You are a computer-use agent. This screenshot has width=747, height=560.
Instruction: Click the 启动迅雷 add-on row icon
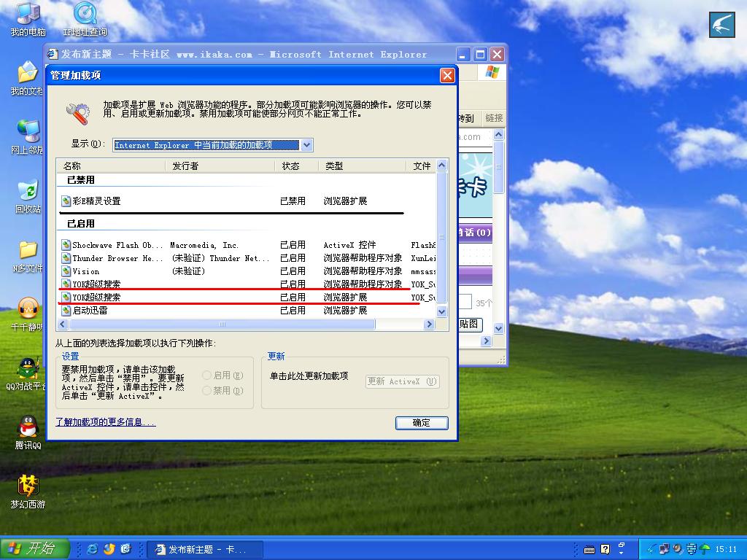tap(66, 311)
